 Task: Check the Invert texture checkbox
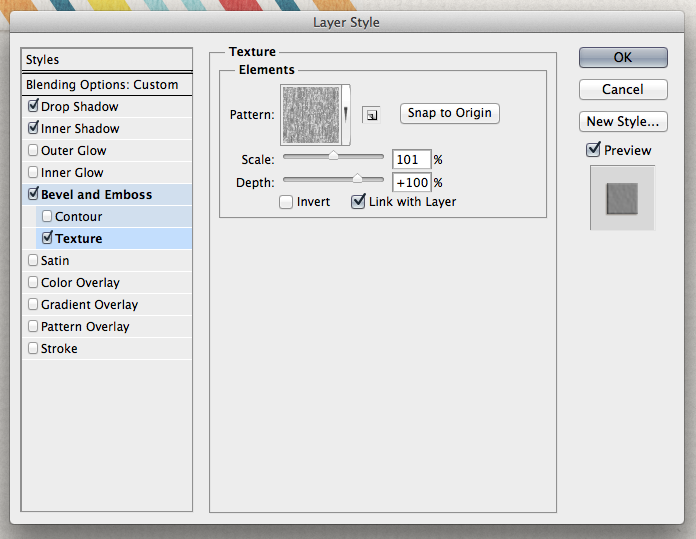[286, 202]
